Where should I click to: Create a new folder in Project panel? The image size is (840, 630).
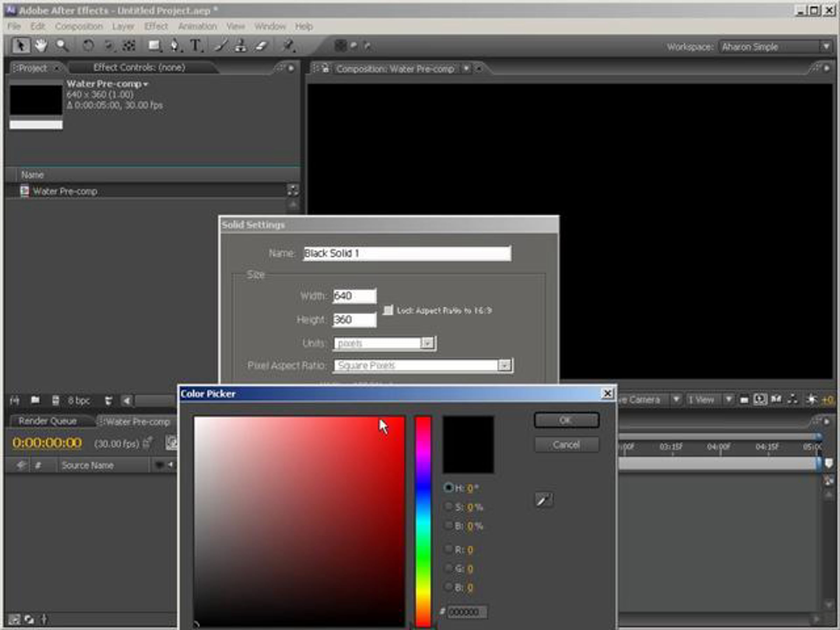tap(35, 400)
